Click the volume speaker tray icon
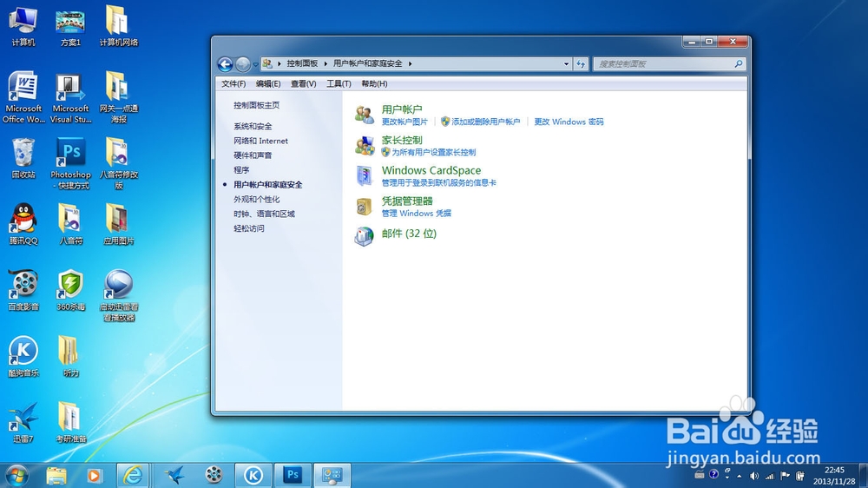Image resolution: width=868 pixels, height=488 pixels. [x=754, y=476]
